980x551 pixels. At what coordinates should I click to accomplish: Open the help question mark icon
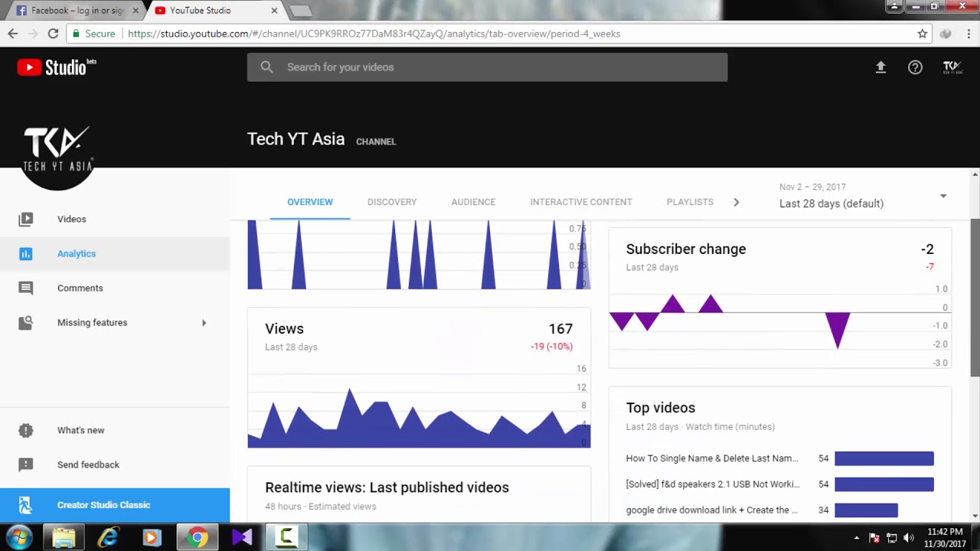pos(915,67)
